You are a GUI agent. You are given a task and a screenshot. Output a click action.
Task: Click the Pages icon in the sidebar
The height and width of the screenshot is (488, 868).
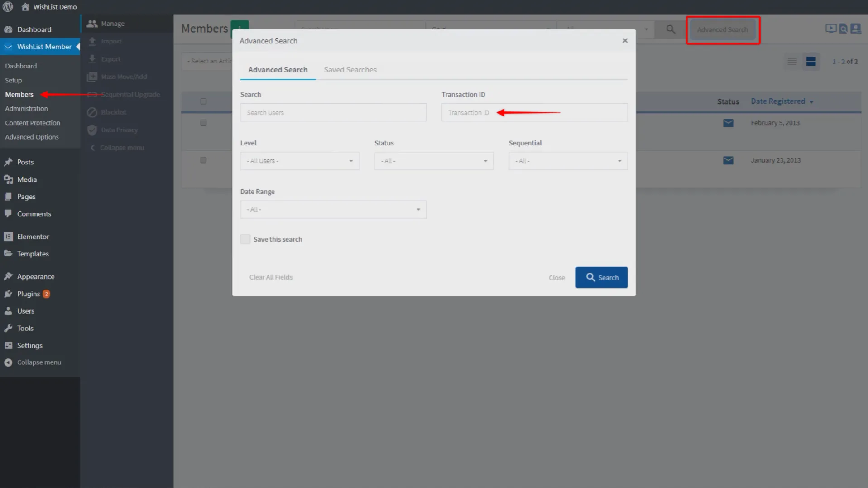[8, 197]
